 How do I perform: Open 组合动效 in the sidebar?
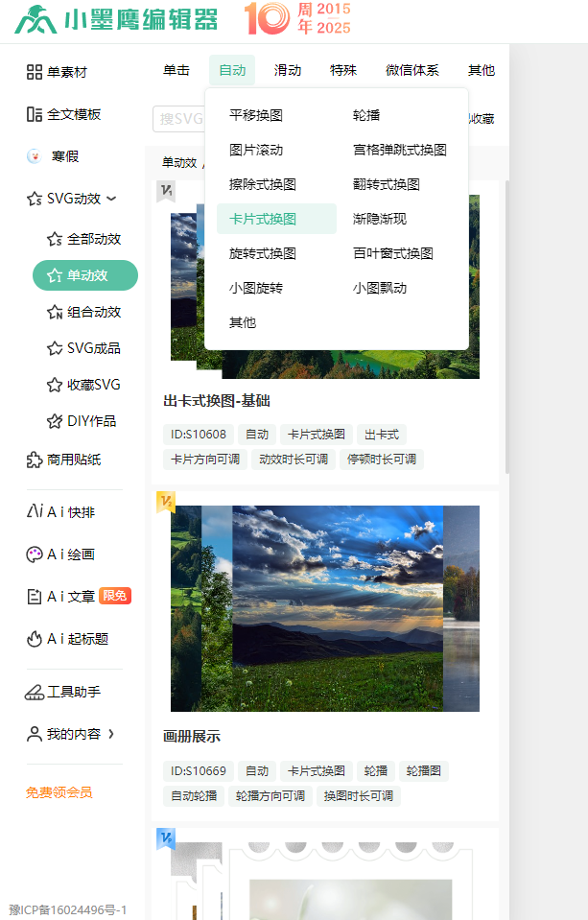click(83, 312)
